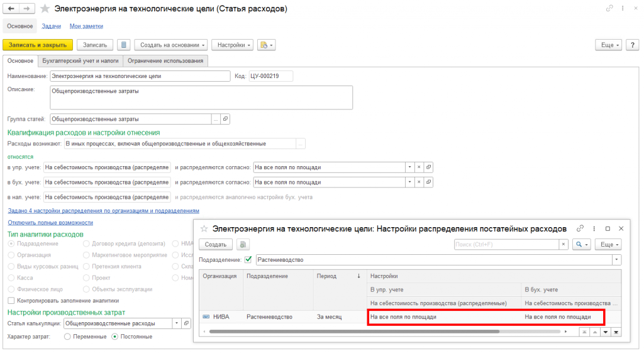Click the horizontal scrollbar in the settings list
Viewport: 644px width, 353px height.
pos(354,332)
